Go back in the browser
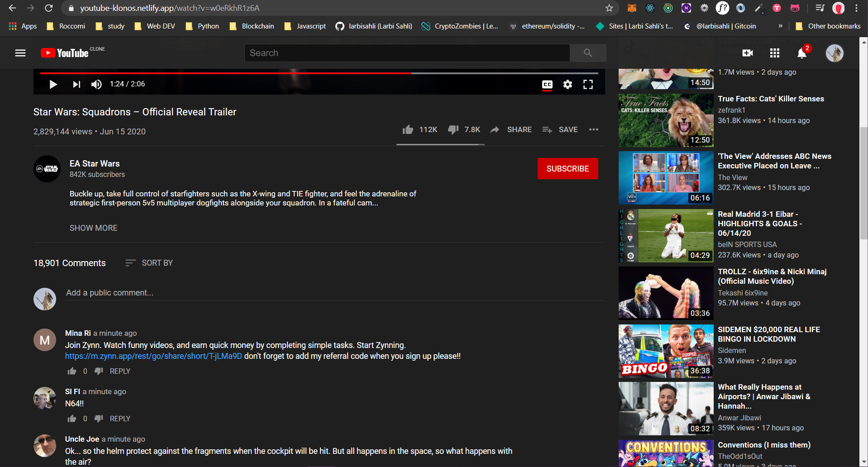 point(12,8)
